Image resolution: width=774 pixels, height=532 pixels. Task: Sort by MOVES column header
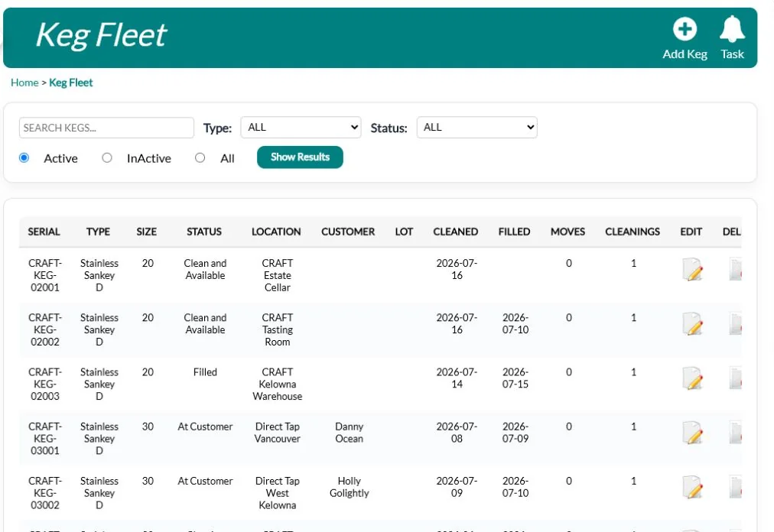click(x=567, y=232)
